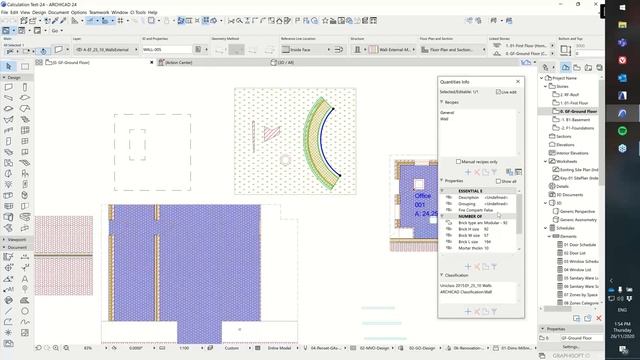The height and width of the screenshot is (360, 640).
Task: Click add classification plus icon at panel bottom
Action: (468, 311)
